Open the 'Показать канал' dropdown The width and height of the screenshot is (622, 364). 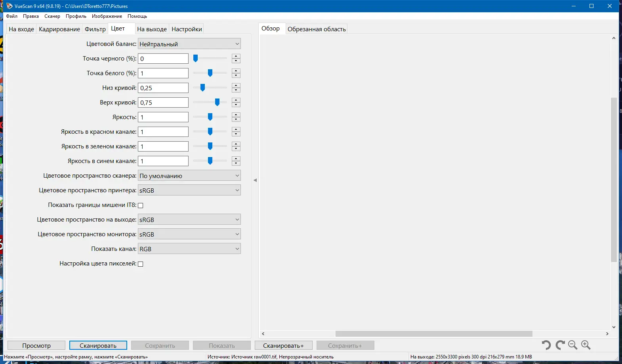189,249
